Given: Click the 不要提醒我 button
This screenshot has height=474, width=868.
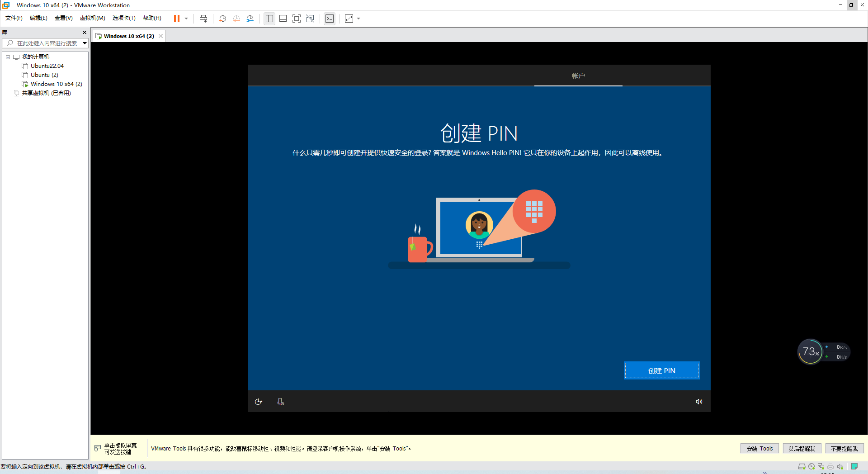Looking at the screenshot, I should coord(844,449).
